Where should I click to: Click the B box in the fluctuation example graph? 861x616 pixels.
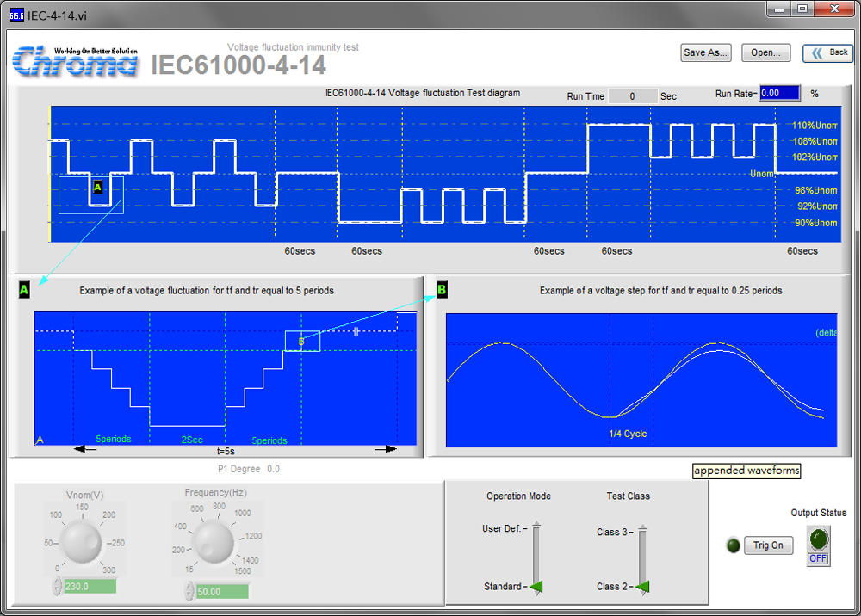pyautogui.click(x=302, y=342)
